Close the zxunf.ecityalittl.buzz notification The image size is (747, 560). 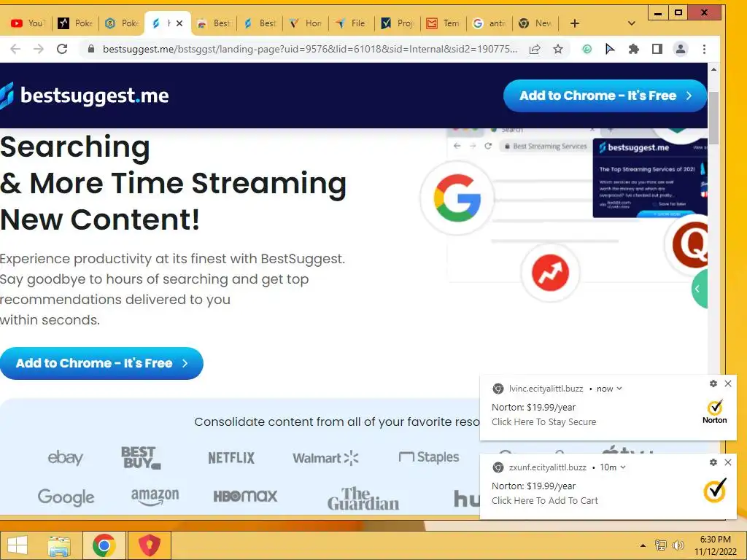click(x=728, y=462)
